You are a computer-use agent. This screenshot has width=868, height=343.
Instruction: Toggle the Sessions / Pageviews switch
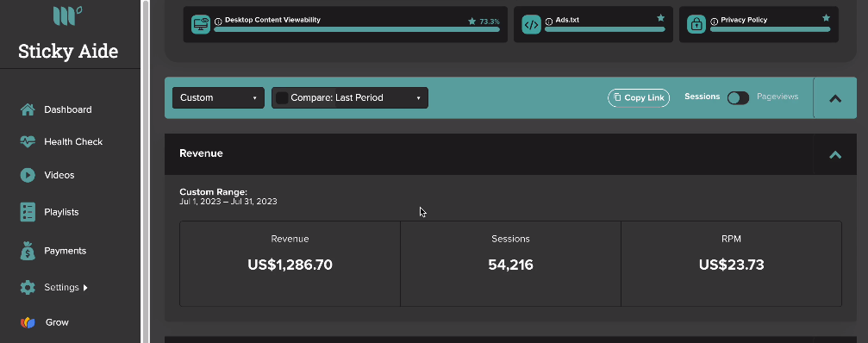pyautogui.click(x=738, y=98)
